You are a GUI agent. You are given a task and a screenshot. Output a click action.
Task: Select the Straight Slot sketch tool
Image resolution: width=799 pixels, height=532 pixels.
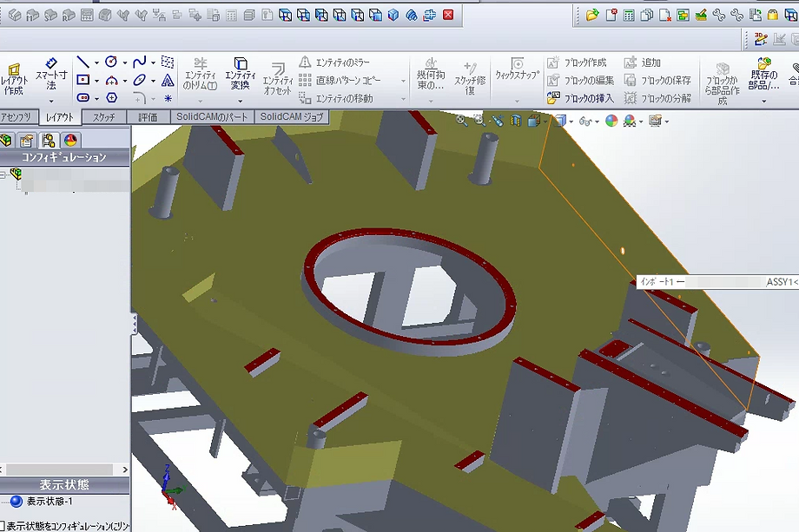83,98
